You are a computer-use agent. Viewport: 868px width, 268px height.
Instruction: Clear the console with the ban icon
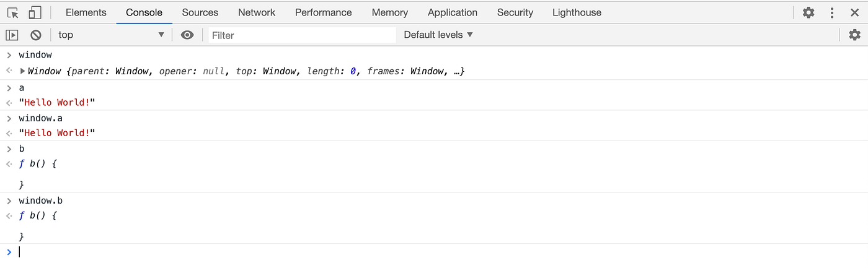[x=36, y=35]
